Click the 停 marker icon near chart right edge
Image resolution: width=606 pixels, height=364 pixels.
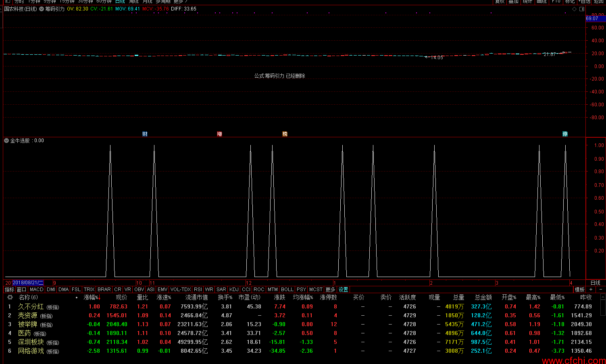coord(565,134)
